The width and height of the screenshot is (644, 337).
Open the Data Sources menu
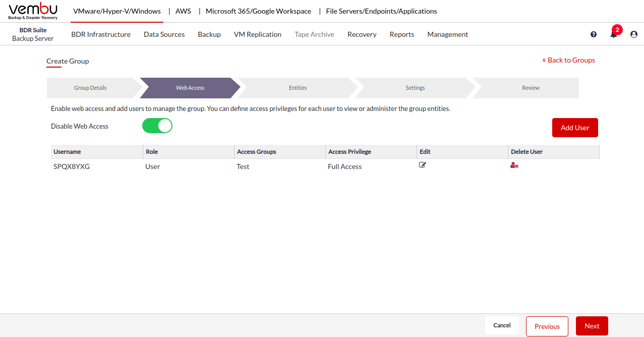point(164,34)
